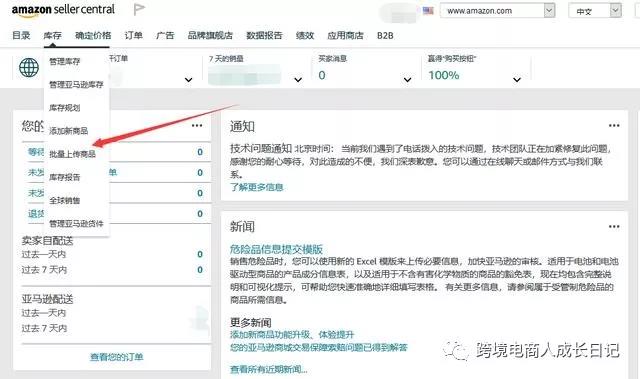Open the 绩效 menu

(x=305, y=35)
